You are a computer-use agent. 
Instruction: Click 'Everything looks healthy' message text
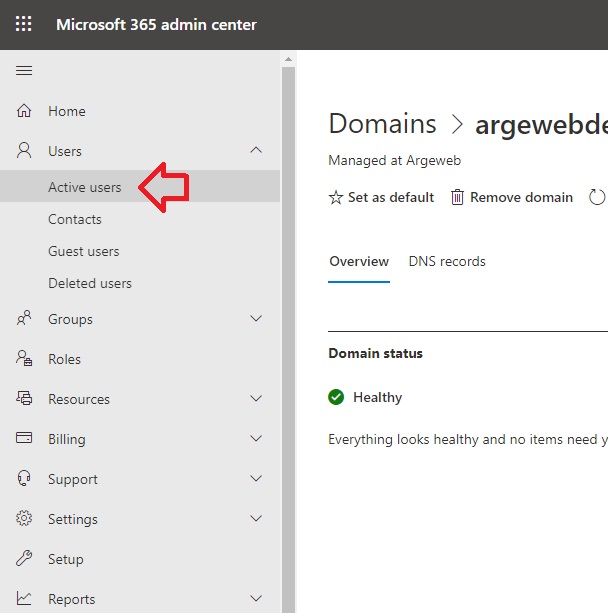tap(468, 439)
